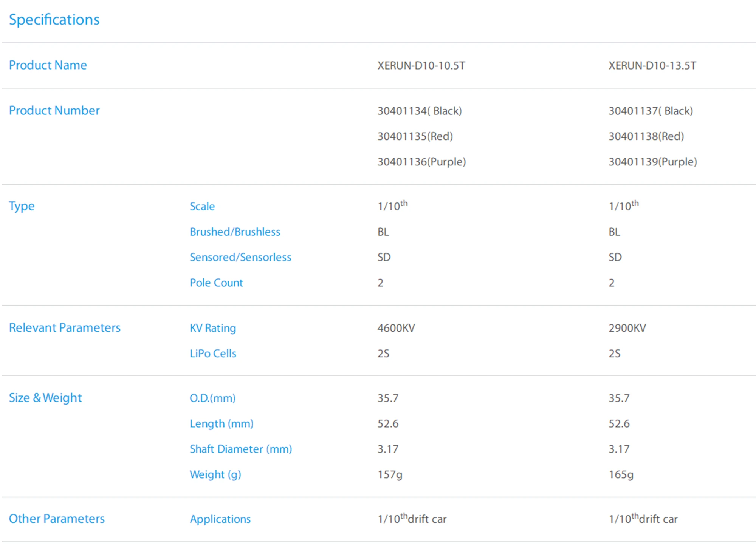Viewport: 756px width, 556px height.
Task: Click the 157g weight value
Action: click(x=390, y=474)
